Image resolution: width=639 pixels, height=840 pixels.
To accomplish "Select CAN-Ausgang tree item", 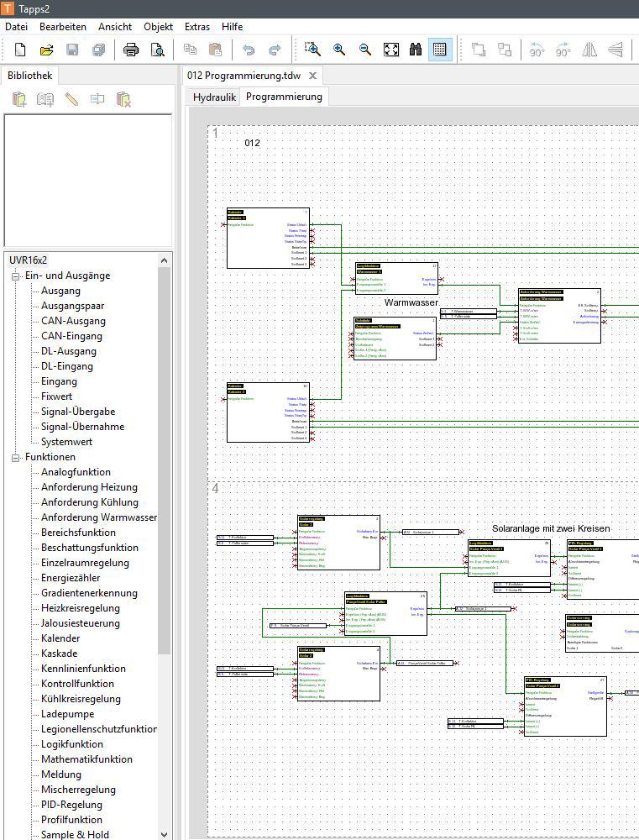I will tap(73, 321).
